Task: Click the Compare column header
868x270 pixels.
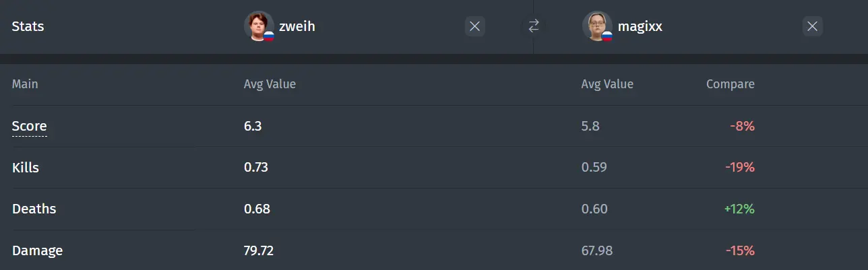Action: [x=731, y=84]
